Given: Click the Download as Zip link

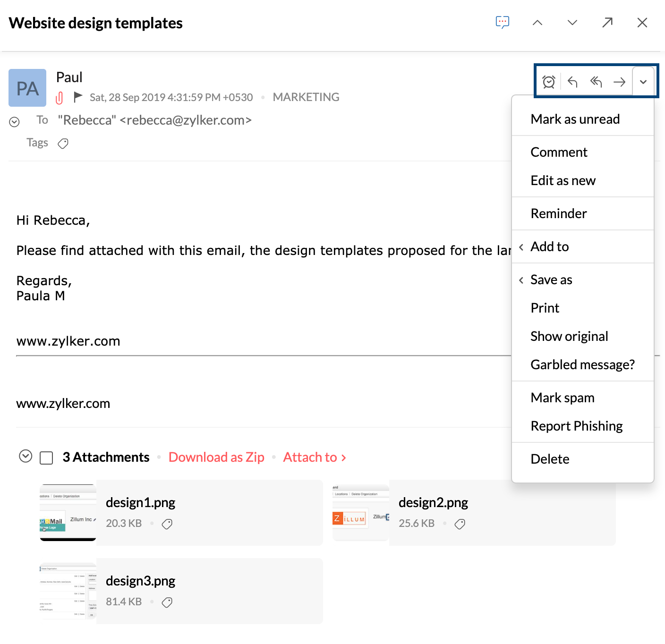Looking at the screenshot, I should pyautogui.click(x=216, y=457).
